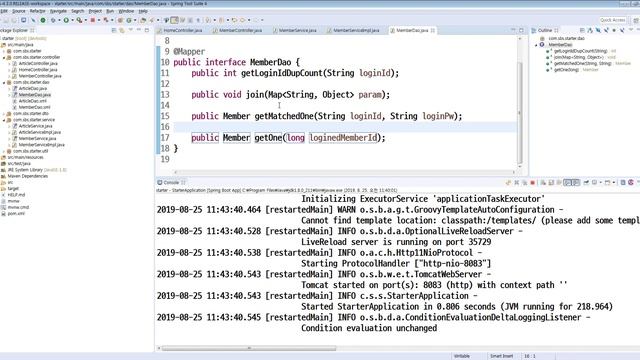
Task: Open the Outline View Menu triangle
Action: click(631, 30)
